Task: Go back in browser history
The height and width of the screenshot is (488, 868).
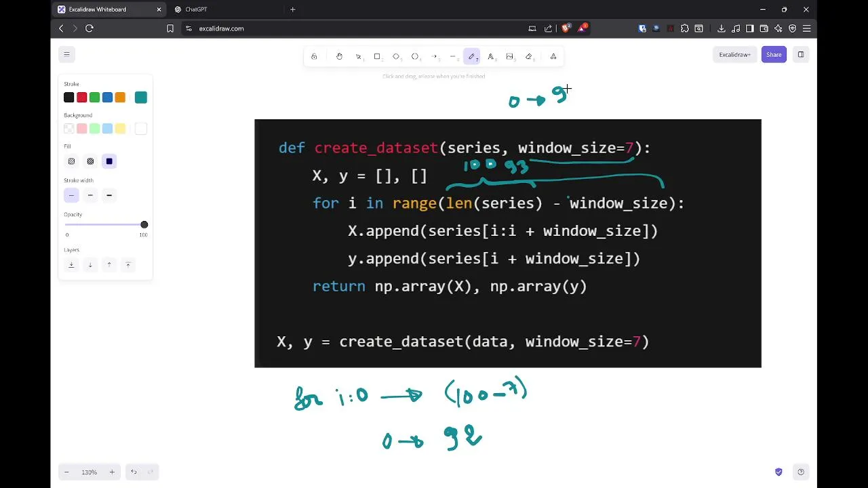Action: (61, 28)
